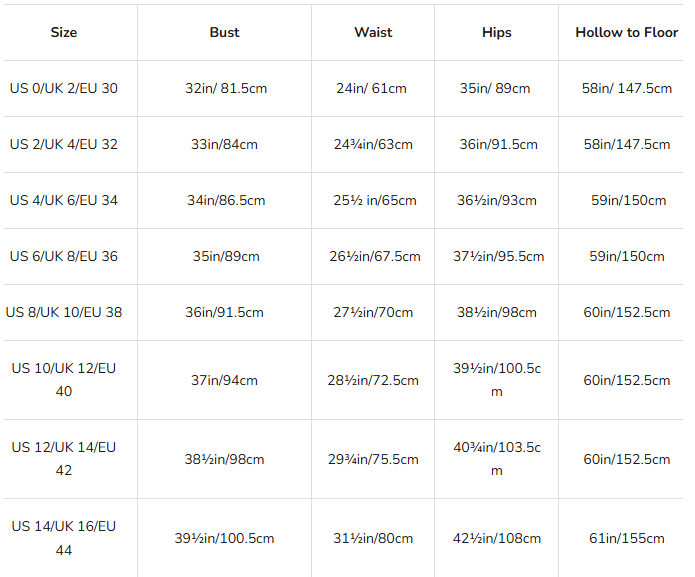Click the US 8/UK 10/EU 38 size cell
Screen dimensions: 695x577
[x=64, y=312]
